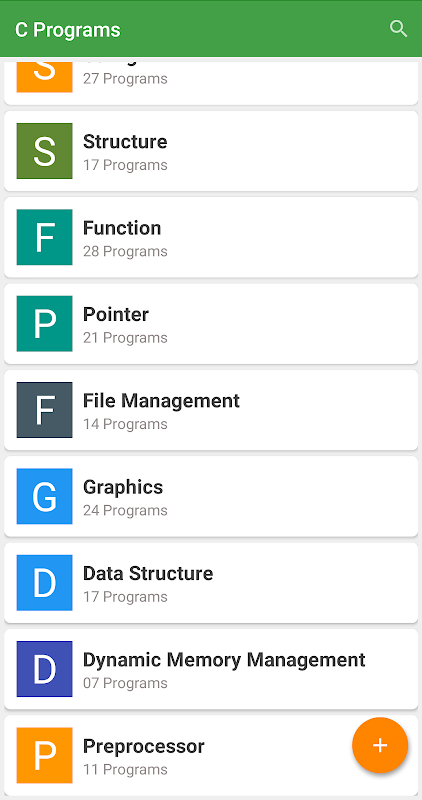The width and height of the screenshot is (422, 800).
Task: Click the dark gray F File Management icon
Action: point(44,410)
